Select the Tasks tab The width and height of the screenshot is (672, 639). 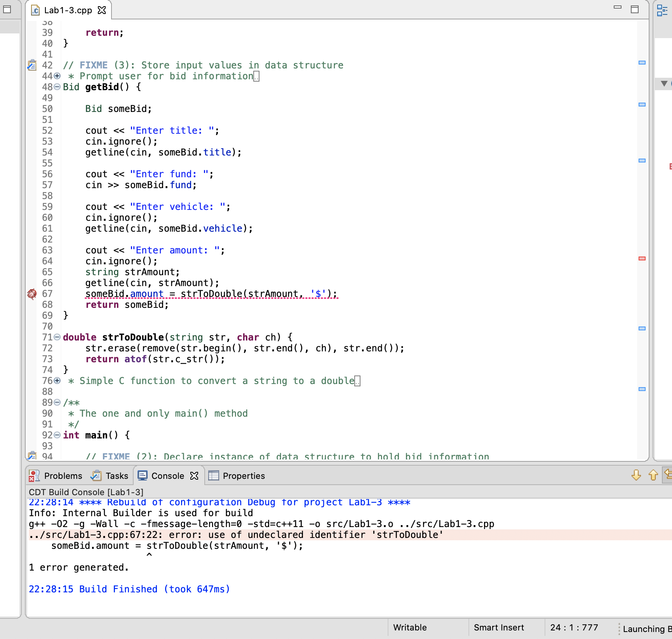[116, 475]
